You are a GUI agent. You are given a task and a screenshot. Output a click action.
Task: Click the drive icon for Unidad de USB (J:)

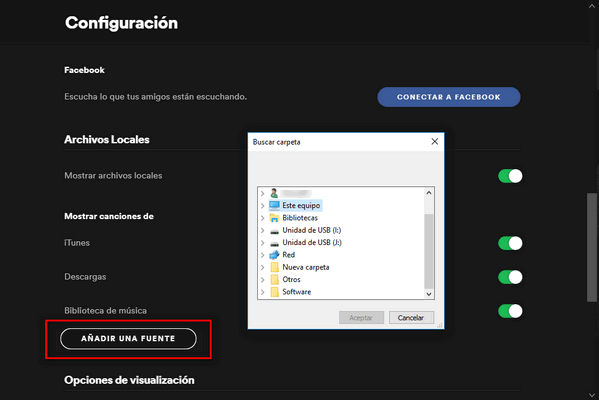point(274,243)
